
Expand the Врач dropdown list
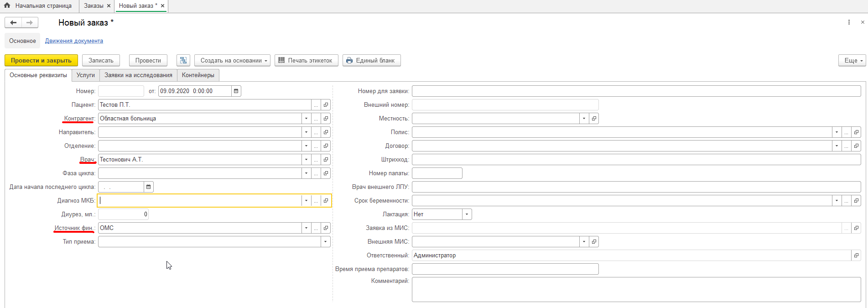coord(306,160)
